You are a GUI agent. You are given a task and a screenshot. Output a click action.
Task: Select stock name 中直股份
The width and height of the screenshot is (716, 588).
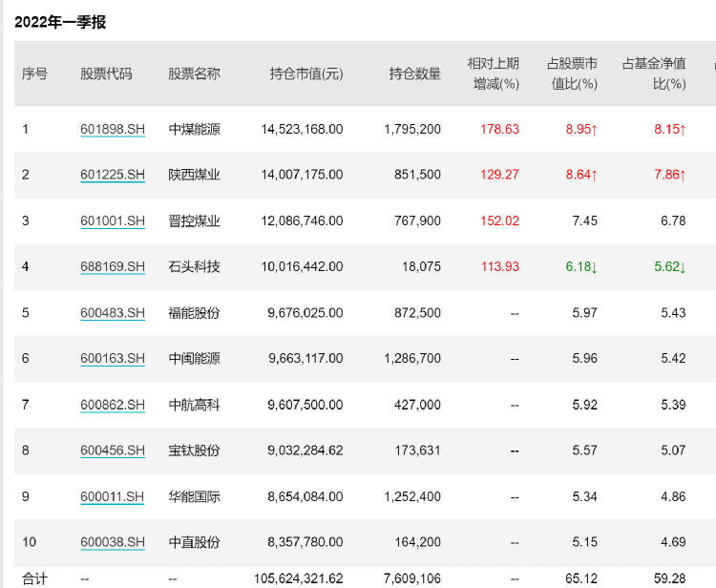[194, 542]
